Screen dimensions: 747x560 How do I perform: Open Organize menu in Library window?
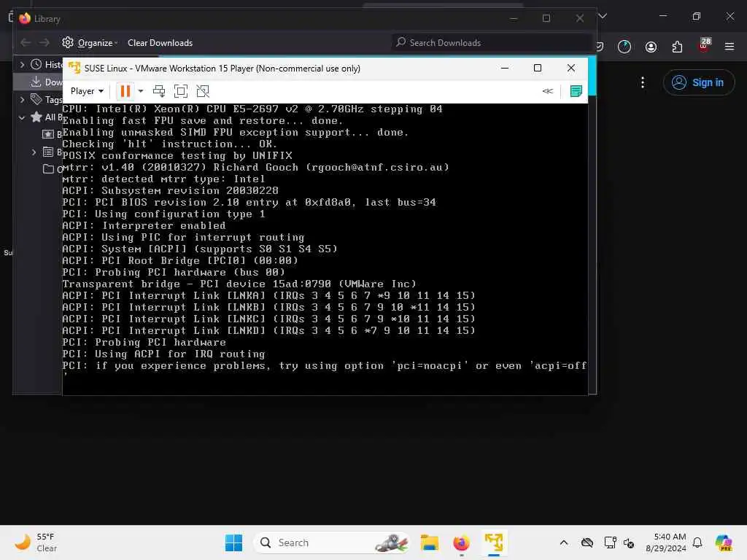(x=90, y=43)
